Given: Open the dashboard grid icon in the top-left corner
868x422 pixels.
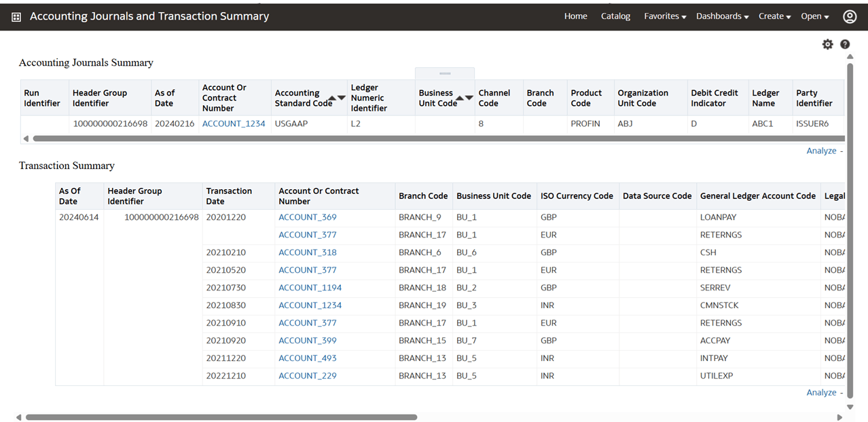Looking at the screenshot, I should pyautogui.click(x=15, y=16).
